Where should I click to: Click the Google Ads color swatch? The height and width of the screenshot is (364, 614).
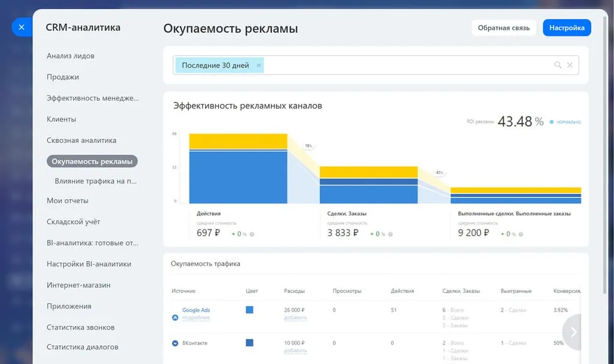click(250, 310)
